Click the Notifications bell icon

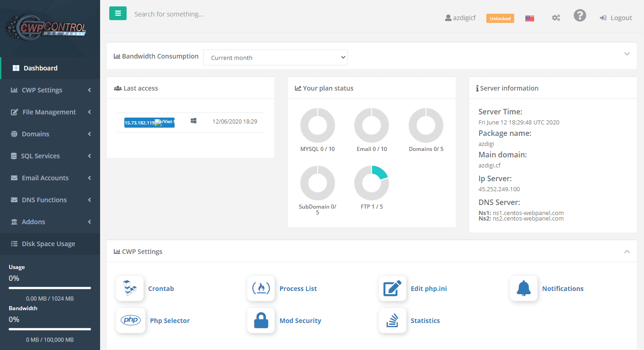pyautogui.click(x=524, y=289)
